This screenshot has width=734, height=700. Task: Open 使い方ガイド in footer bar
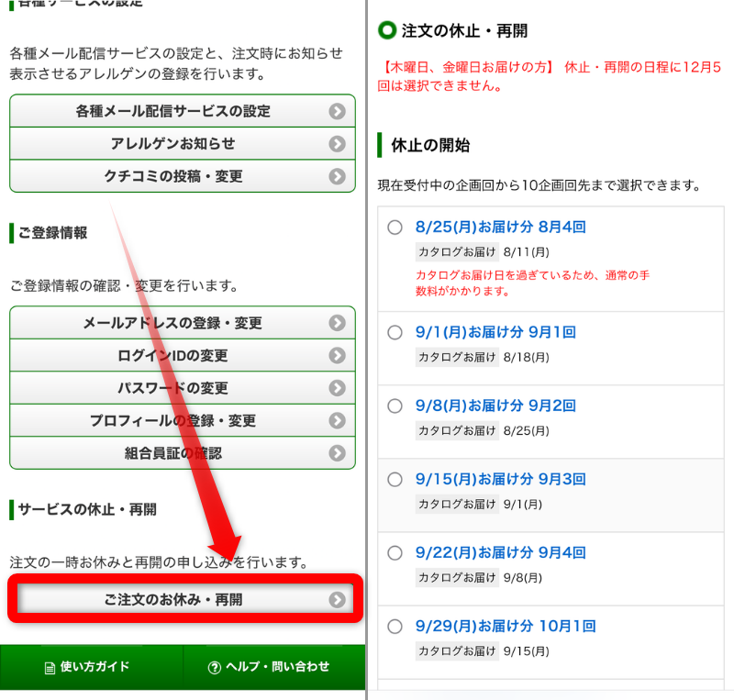click(x=91, y=667)
